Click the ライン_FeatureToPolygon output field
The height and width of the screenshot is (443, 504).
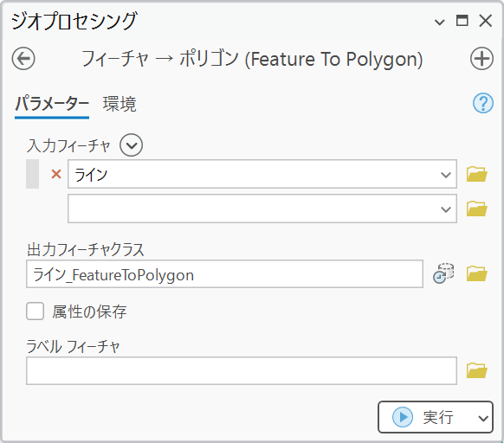click(x=224, y=274)
